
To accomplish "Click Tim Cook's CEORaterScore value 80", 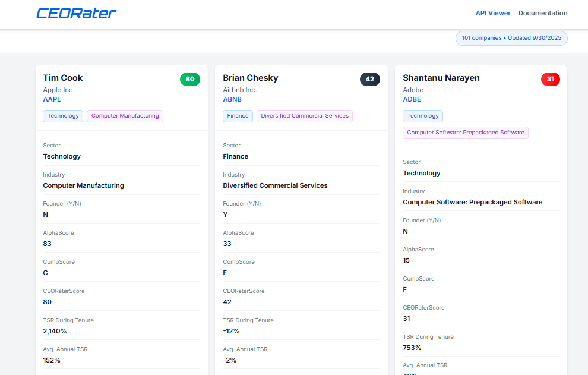I will pyautogui.click(x=48, y=302).
